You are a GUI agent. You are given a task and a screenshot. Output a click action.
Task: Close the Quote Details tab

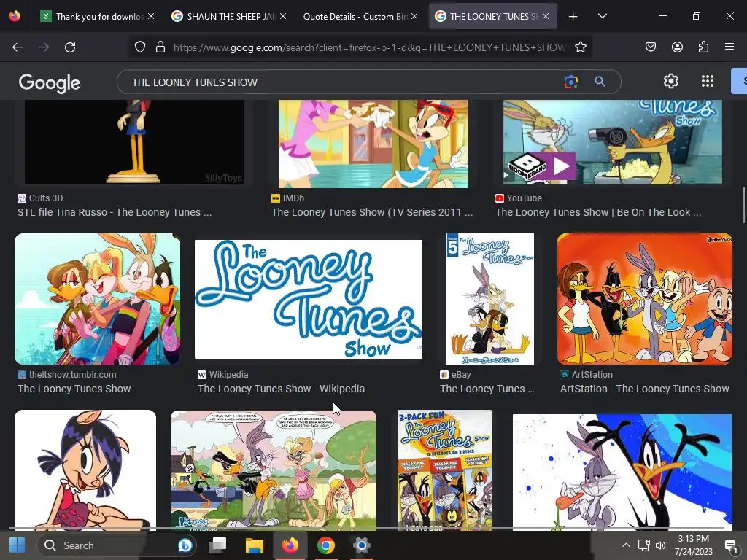pos(414,16)
